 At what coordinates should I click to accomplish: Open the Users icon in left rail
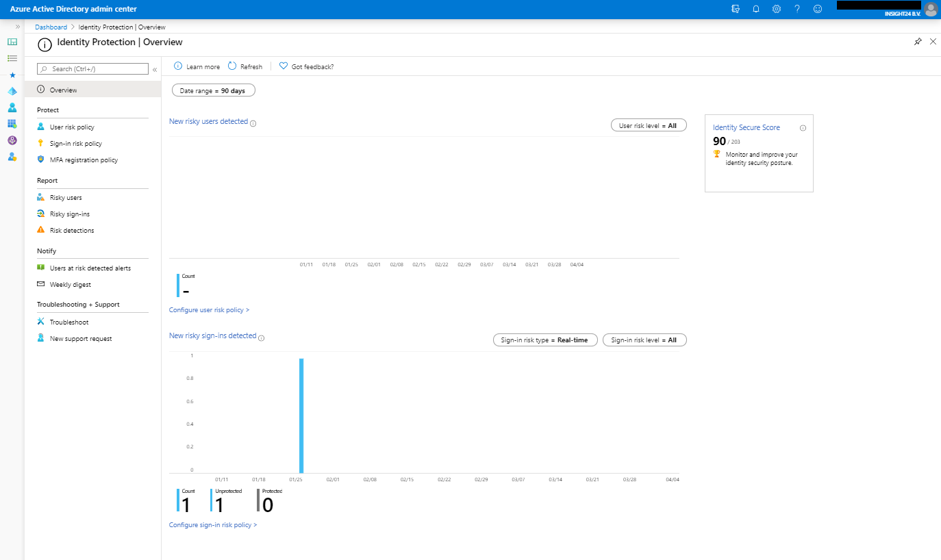12,107
